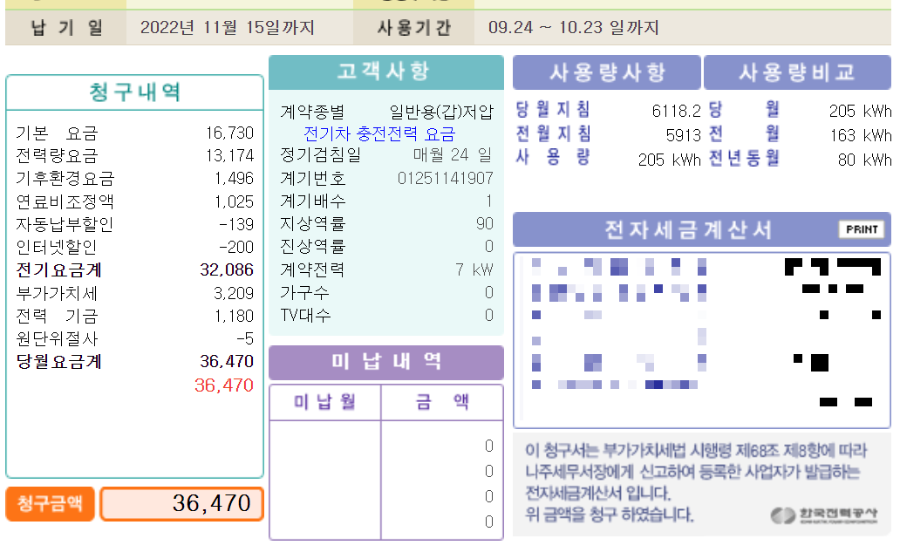Select the 전력량요금 13,174 value
This screenshot has height=545, width=900.
point(230,155)
